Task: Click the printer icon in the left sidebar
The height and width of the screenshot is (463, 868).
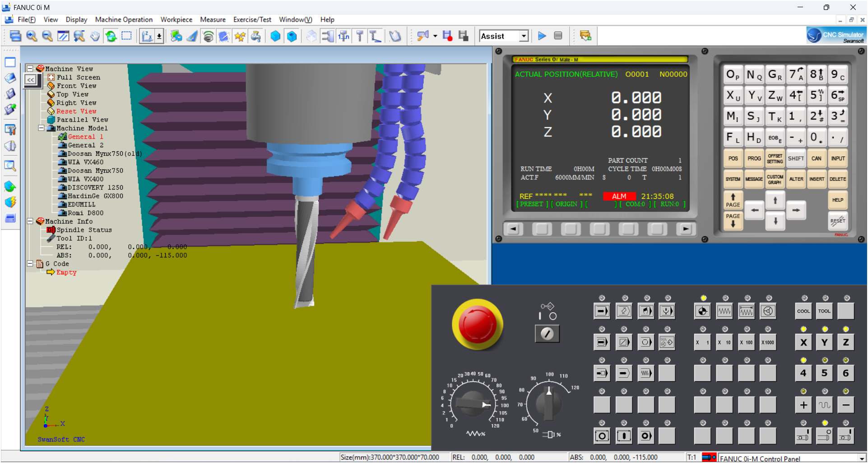Action: point(10,218)
